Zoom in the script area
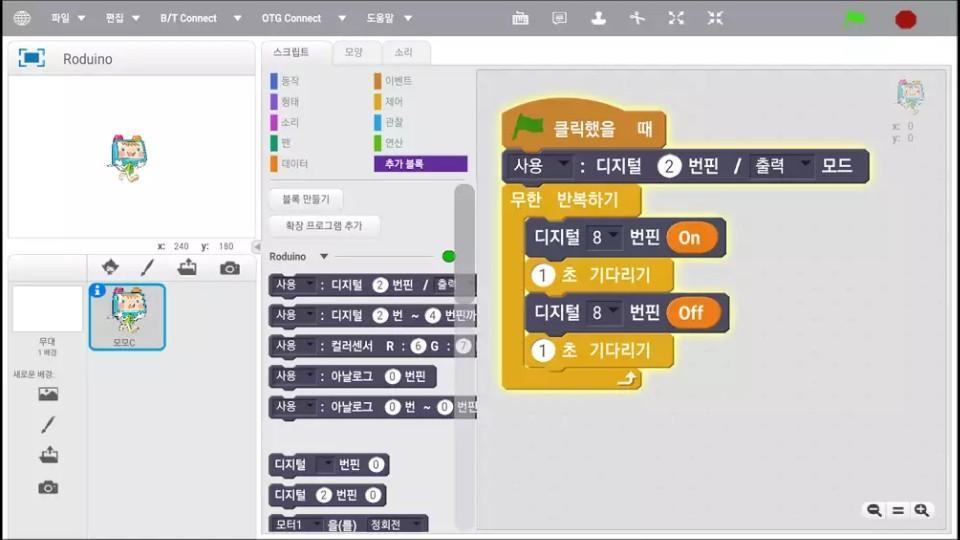This screenshot has height=540, width=960. click(x=921, y=510)
